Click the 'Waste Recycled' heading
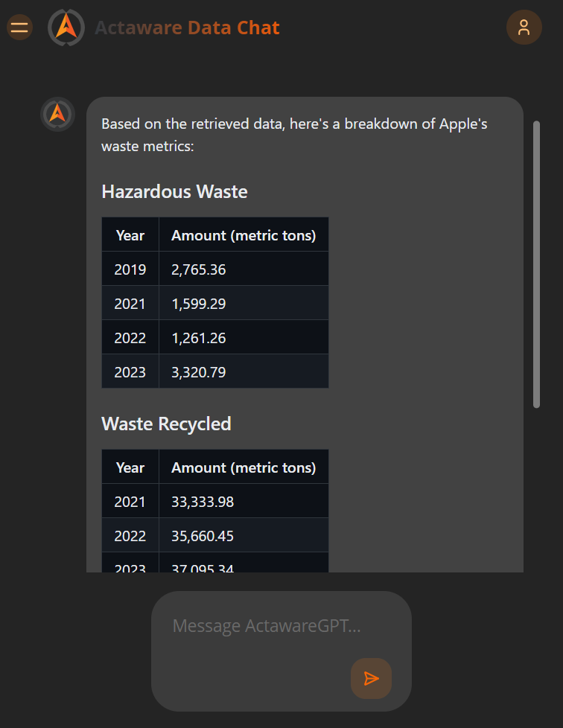563x728 pixels. 166,424
